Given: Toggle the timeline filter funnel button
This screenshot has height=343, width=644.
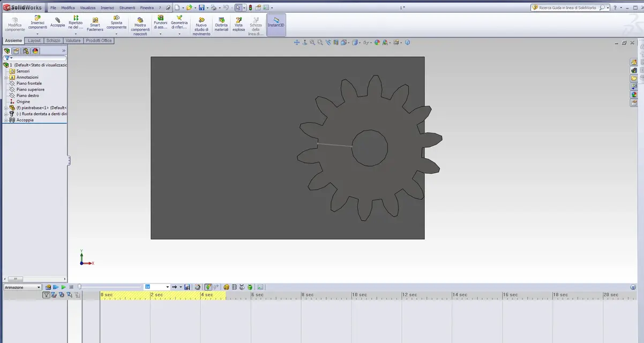Looking at the screenshot, I should pos(47,295).
